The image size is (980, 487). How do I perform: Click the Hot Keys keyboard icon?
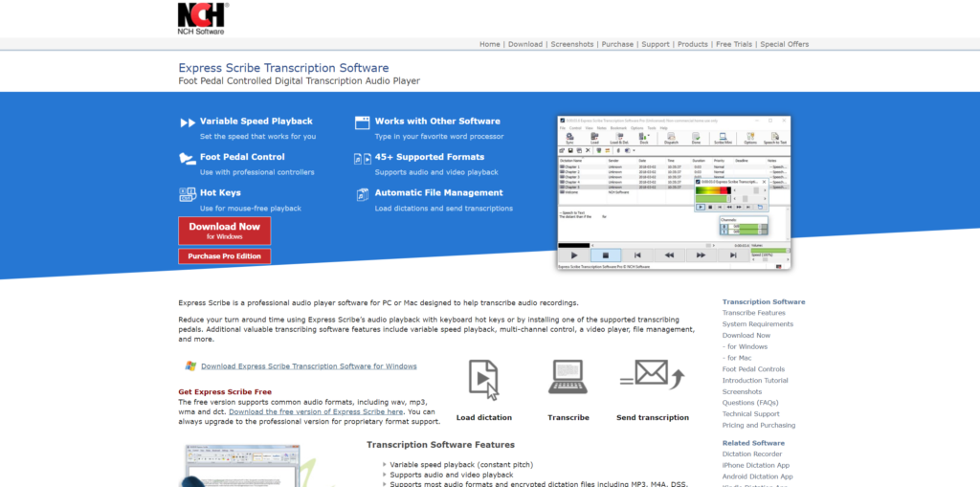click(x=186, y=193)
